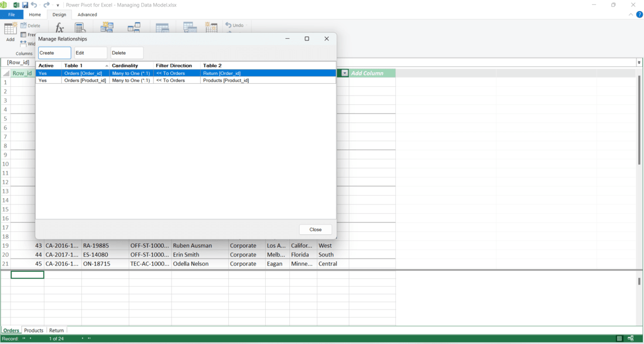Screen dimensions: 644x344
Task: Click the RA-19885 customer cell
Action: [105, 246]
